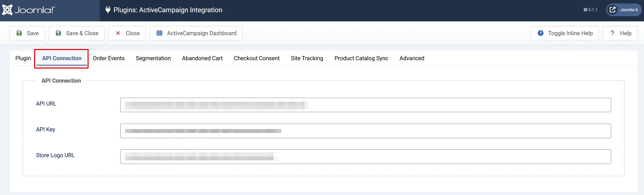
Task: Click the API URL field label
Action: [x=46, y=103]
